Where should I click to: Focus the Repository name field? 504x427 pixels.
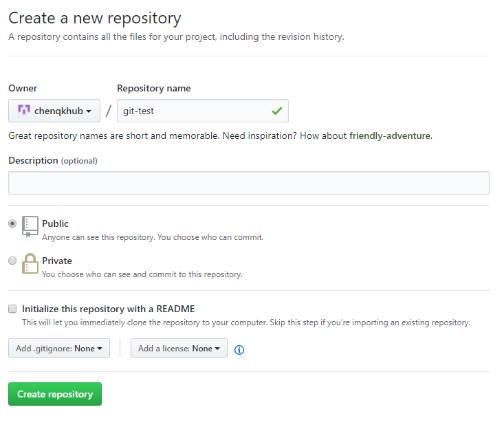point(203,111)
